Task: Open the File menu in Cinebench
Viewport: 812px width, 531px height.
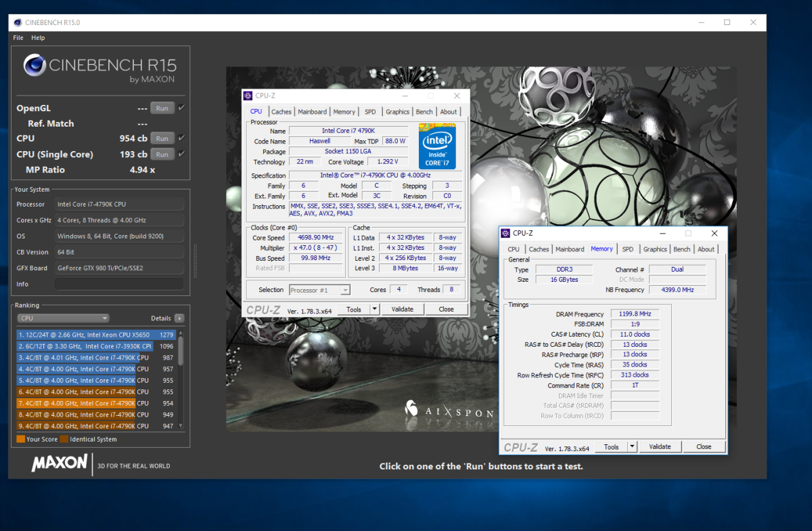Action: point(18,38)
